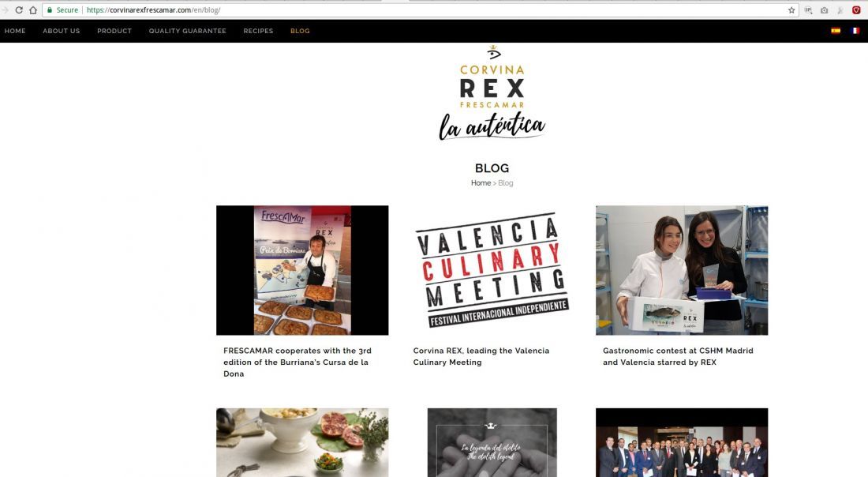The width and height of the screenshot is (868, 477).
Task: Go to the PRODUCT page
Action: [x=114, y=31]
